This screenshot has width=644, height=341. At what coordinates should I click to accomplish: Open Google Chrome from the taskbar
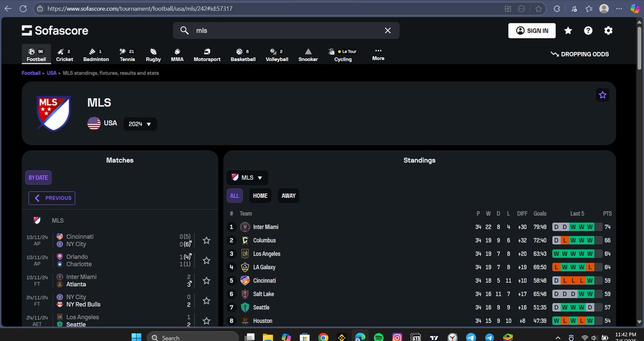pos(323,338)
